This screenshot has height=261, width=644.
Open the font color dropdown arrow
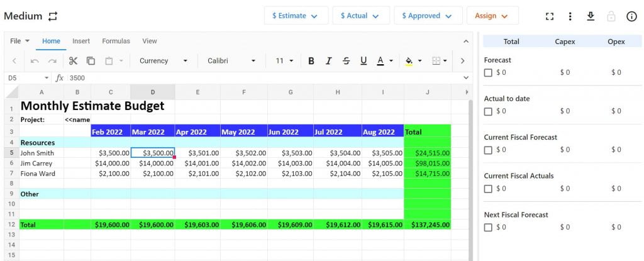tap(391, 61)
